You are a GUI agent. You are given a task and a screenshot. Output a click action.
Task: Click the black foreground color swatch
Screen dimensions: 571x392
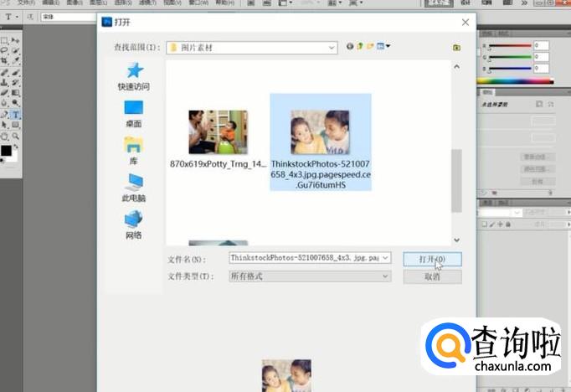coord(6,150)
